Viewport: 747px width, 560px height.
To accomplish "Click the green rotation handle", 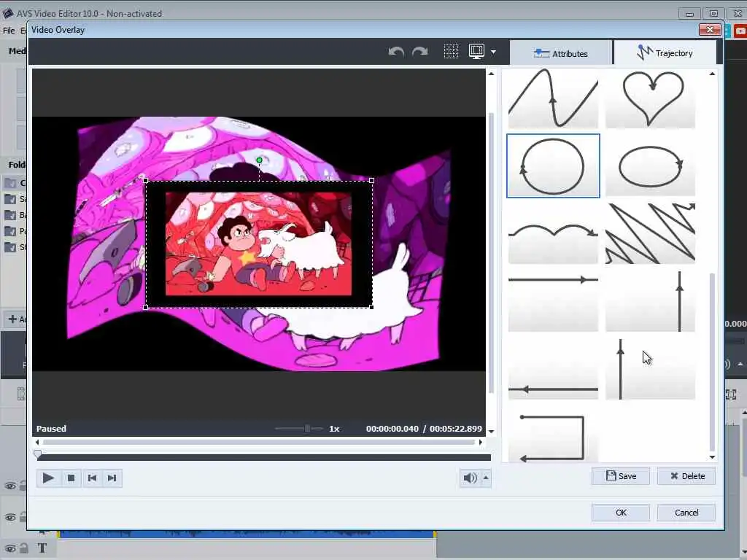I will [259, 160].
